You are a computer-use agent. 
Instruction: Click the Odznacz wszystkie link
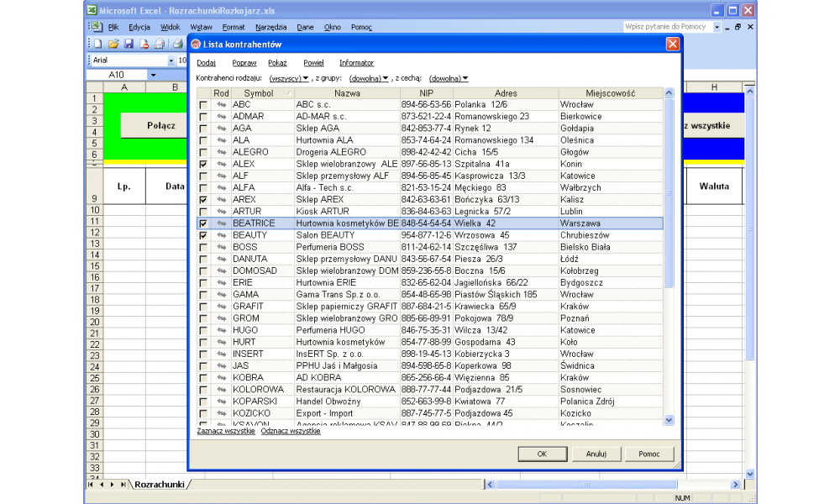click(291, 431)
